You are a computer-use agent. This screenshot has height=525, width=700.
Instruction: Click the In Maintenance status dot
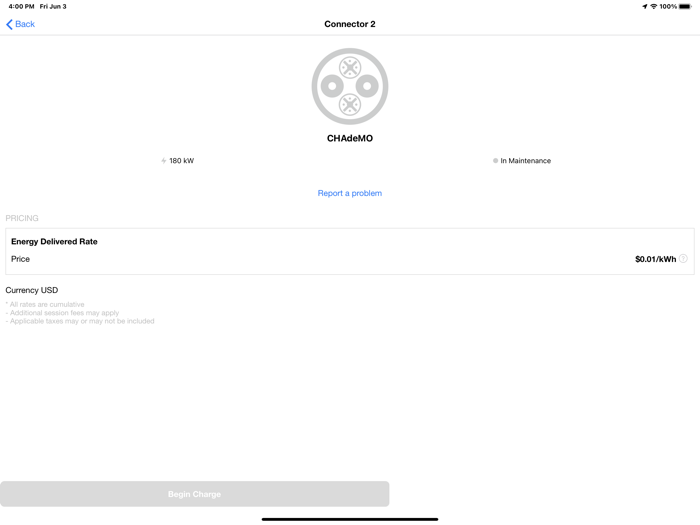tap(495, 161)
